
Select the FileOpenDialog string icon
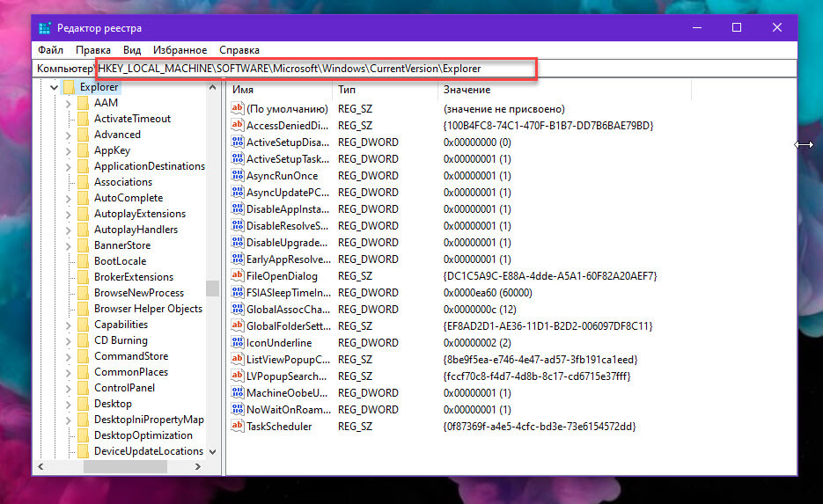tap(238, 276)
